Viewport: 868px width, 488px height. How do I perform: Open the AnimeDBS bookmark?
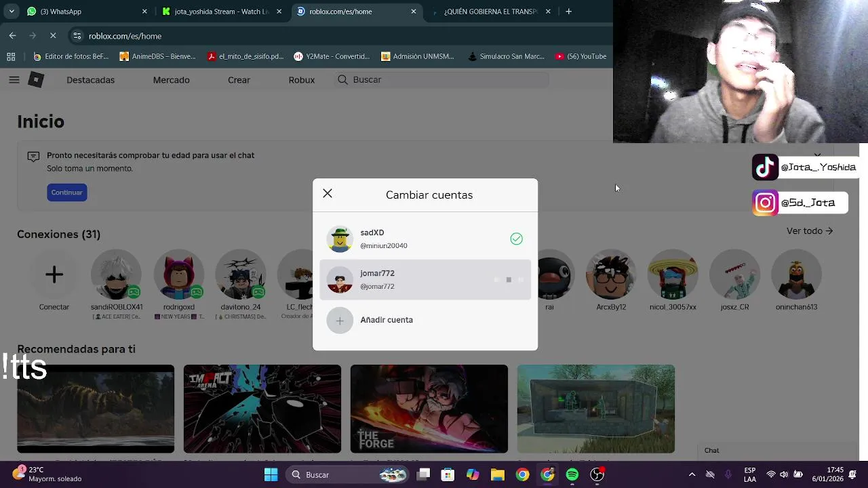tap(158, 57)
